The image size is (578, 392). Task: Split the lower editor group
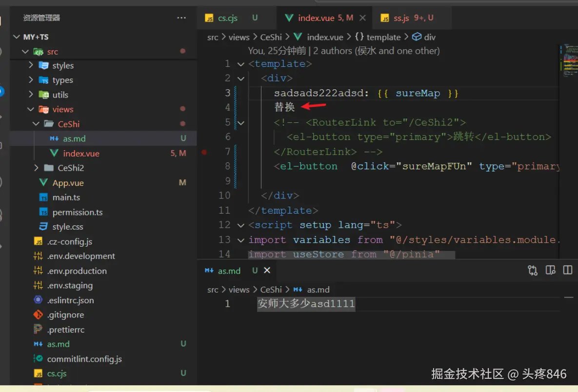[568, 271]
